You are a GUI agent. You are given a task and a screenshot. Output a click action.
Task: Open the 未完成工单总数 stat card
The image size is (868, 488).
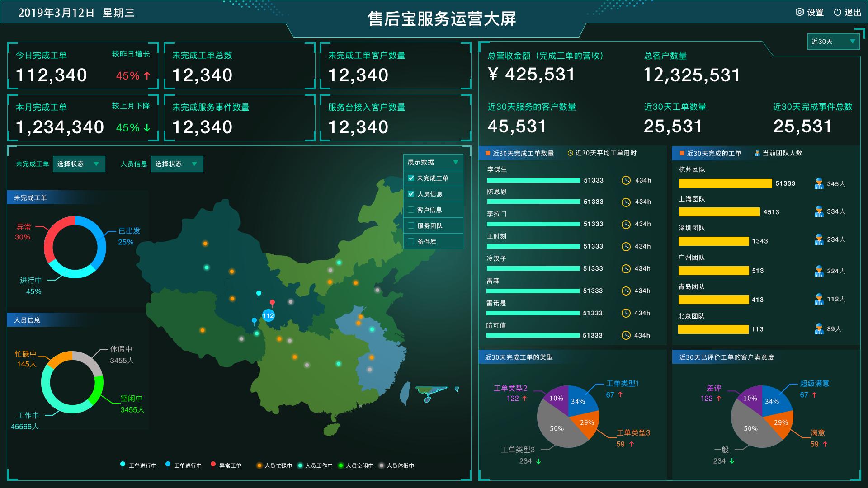pyautogui.click(x=240, y=66)
